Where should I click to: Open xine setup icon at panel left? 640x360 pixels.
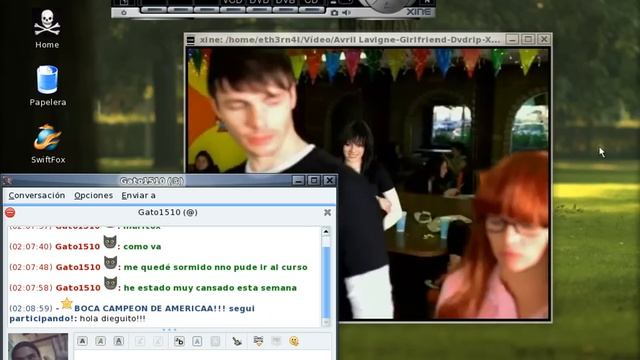(x=124, y=13)
